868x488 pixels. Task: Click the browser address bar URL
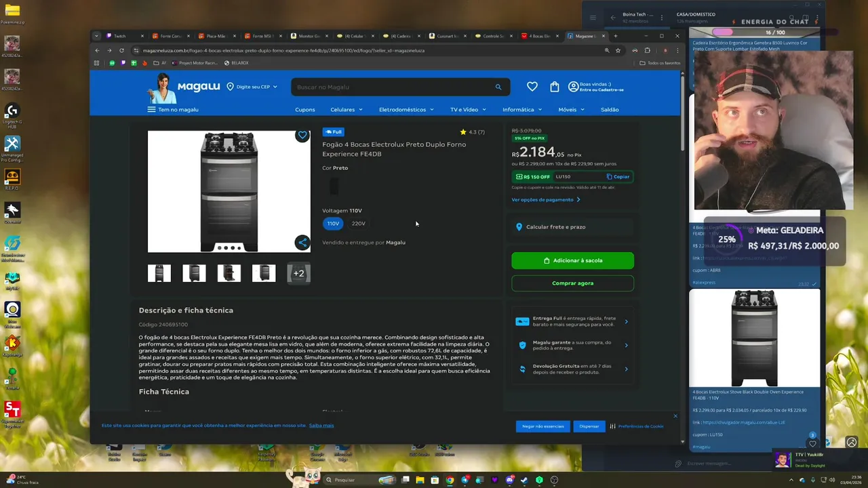tap(283, 50)
